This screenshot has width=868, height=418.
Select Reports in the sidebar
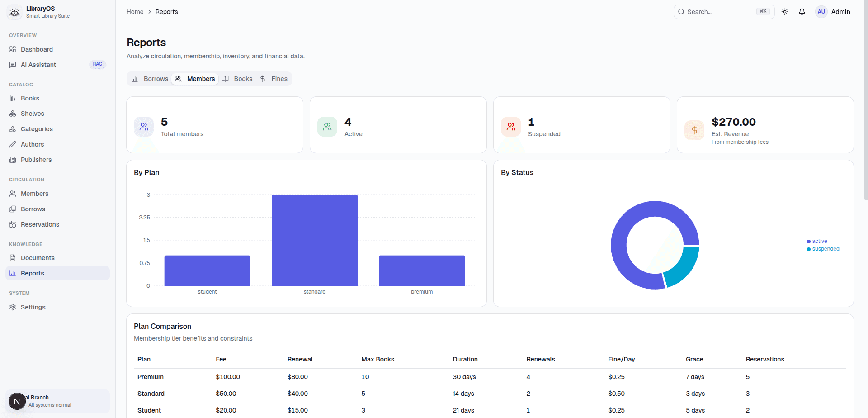point(57,273)
